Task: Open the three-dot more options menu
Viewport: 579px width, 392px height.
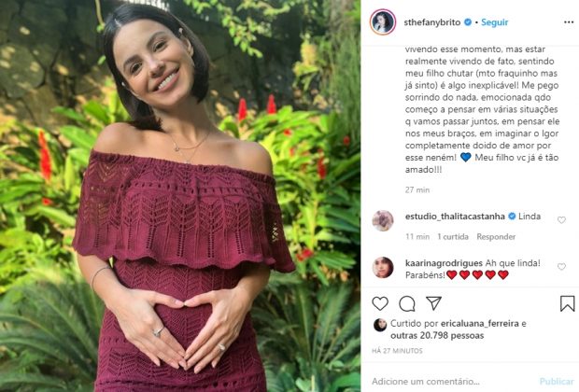Action: [569, 22]
